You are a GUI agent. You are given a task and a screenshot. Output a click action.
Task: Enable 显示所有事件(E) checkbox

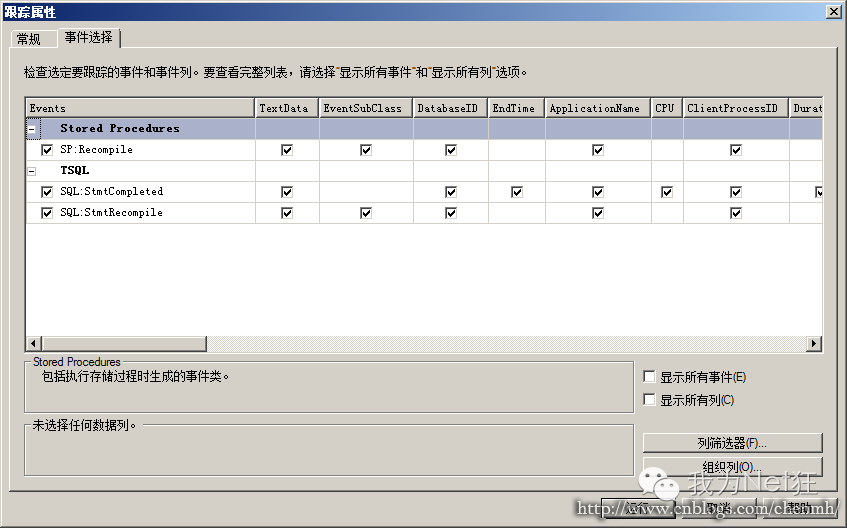click(x=649, y=377)
